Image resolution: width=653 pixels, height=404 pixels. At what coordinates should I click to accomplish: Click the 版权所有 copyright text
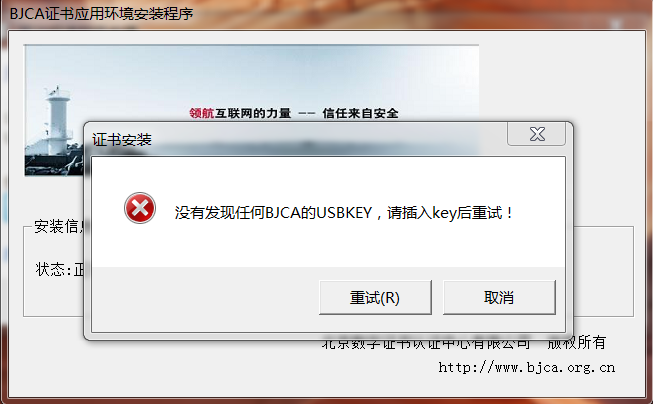[x=576, y=342]
